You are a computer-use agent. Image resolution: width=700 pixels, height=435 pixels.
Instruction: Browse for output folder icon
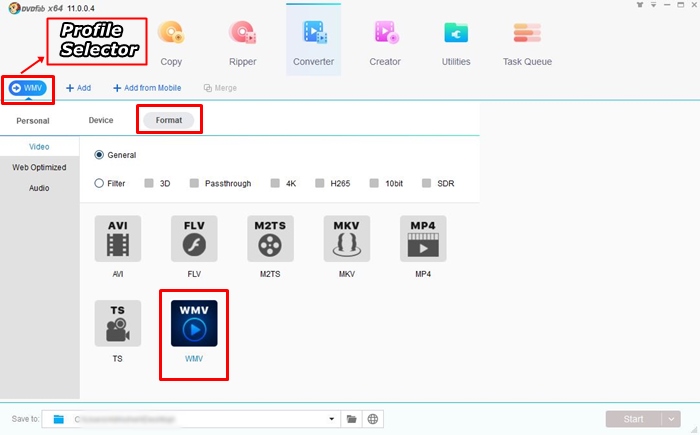point(352,419)
